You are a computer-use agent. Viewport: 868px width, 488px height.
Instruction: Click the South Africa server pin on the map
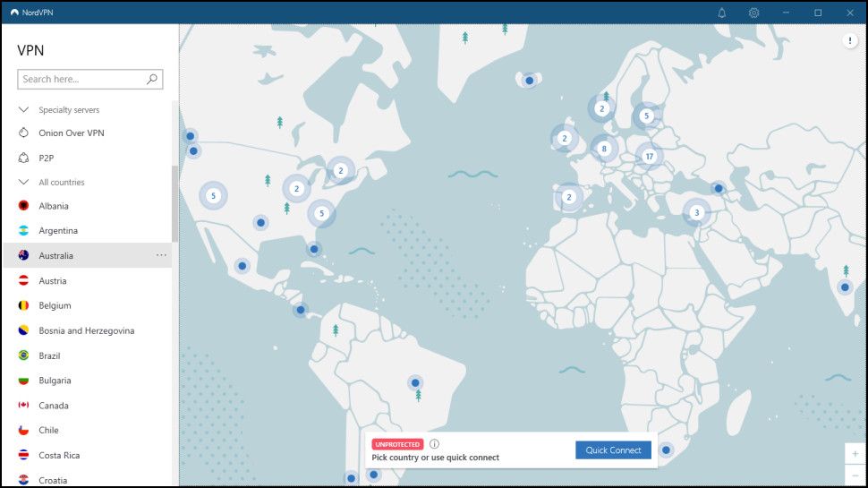point(666,449)
